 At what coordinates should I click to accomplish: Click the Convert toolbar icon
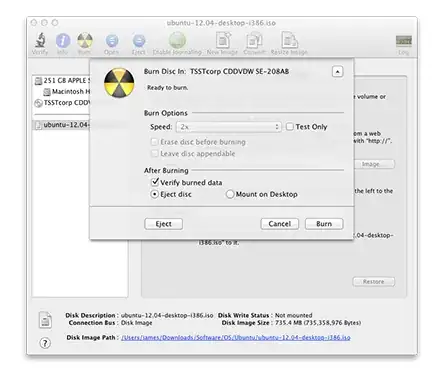pyautogui.click(x=254, y=40)
